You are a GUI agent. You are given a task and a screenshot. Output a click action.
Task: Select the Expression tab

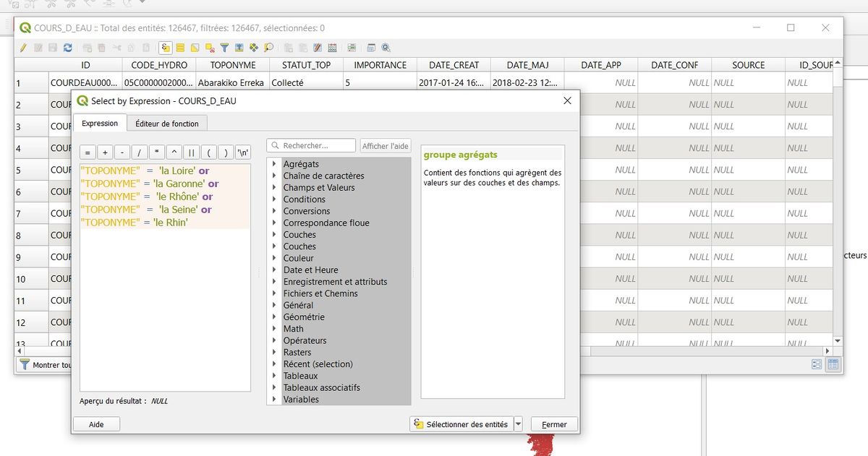(x=100, y=124)
